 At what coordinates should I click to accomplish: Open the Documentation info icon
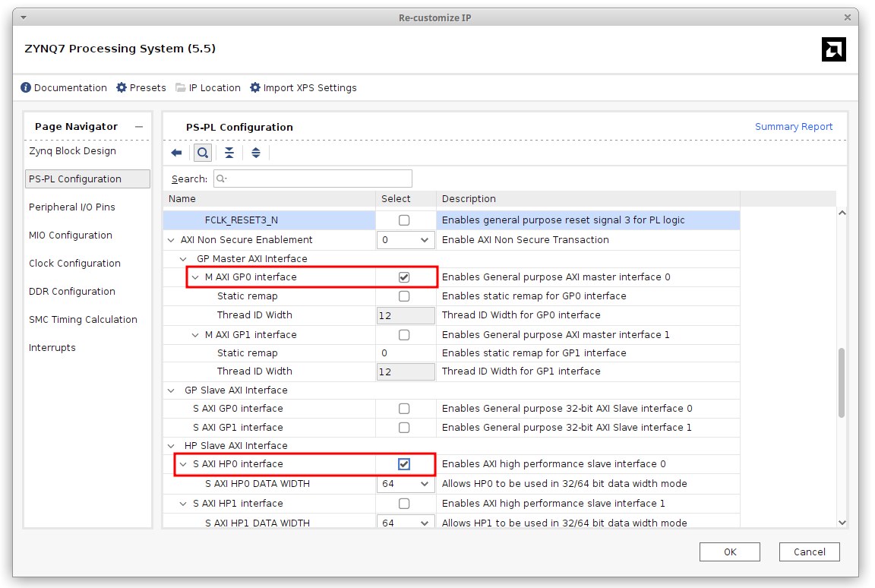click(x=26, y=88)
